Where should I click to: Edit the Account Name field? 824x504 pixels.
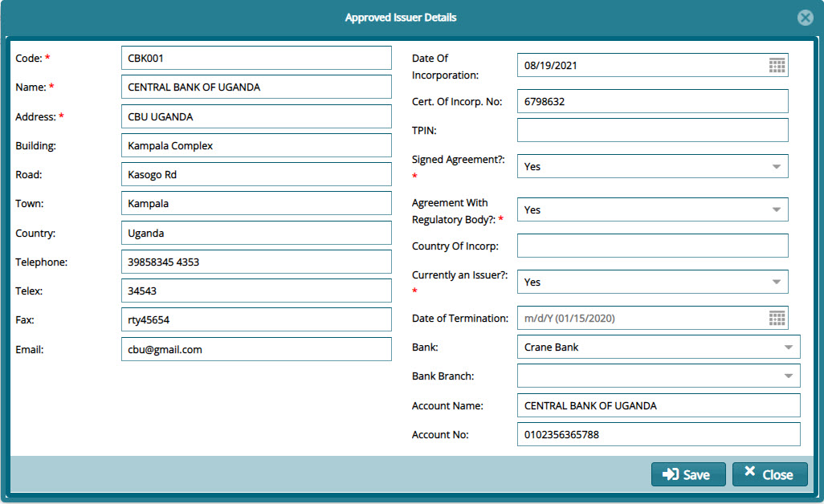coord(659,405)
